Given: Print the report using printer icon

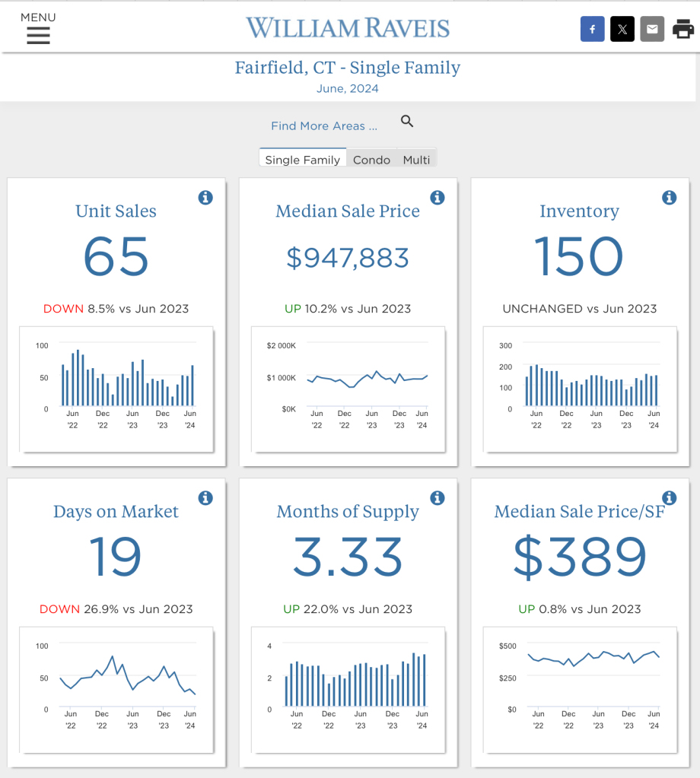Looking at the screenshot, I should 682,30.
